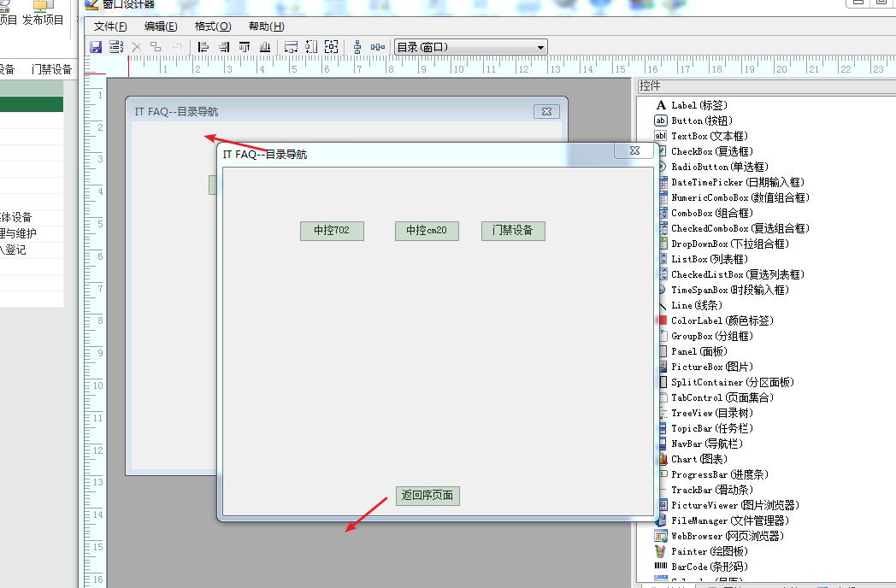Select the Label (标签) control icon

[661, 105]
